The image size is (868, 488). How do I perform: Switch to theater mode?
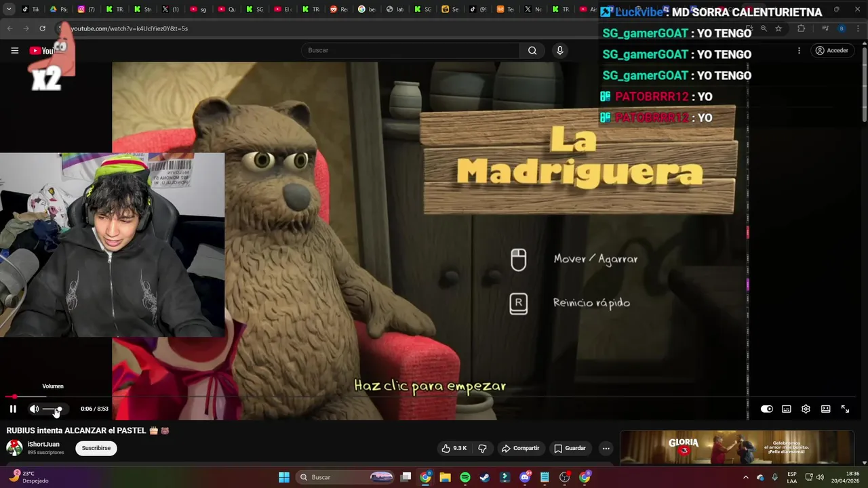tap(825, 409)
